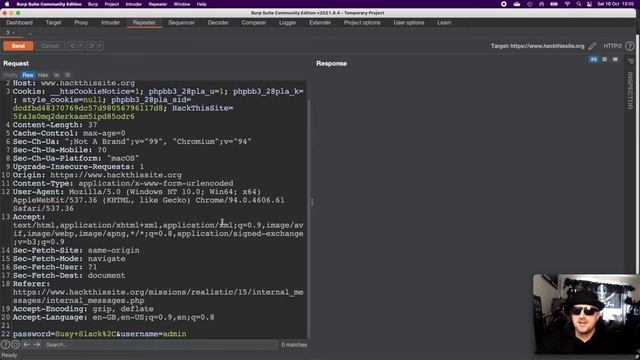Click 'Accept-Encoding: gzip, deflate' line
The image size is (640, 360).
pos(83,309)
